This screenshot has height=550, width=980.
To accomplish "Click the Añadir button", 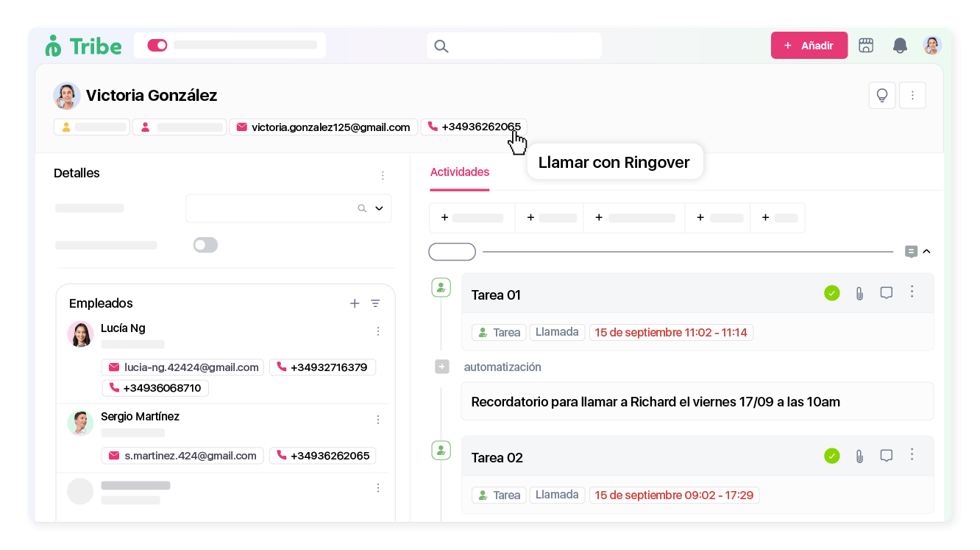I will click(809, 45).
